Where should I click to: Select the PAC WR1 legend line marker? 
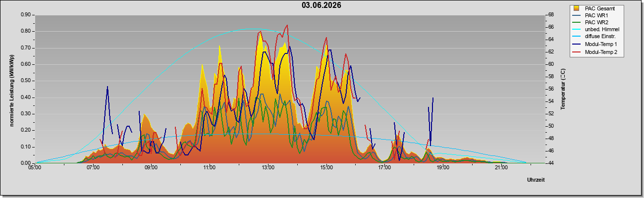[x=577, y=15]
